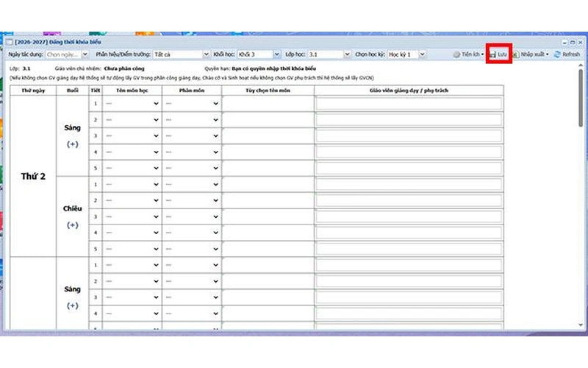Click the Thứ 2 day cell
This screenshot has width=588, height=368.
[x=33, y=176]
